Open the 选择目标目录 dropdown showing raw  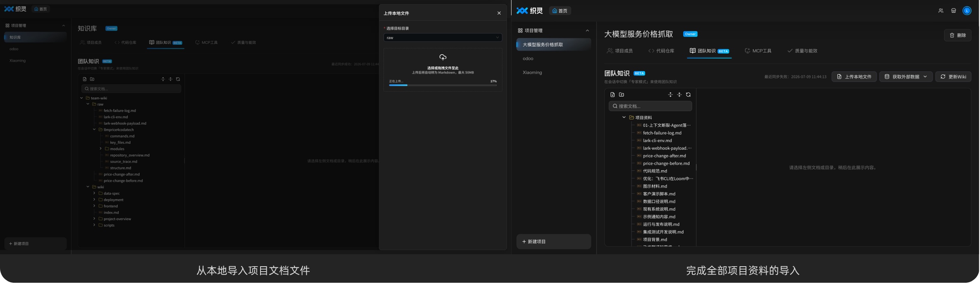coord(442,38)
